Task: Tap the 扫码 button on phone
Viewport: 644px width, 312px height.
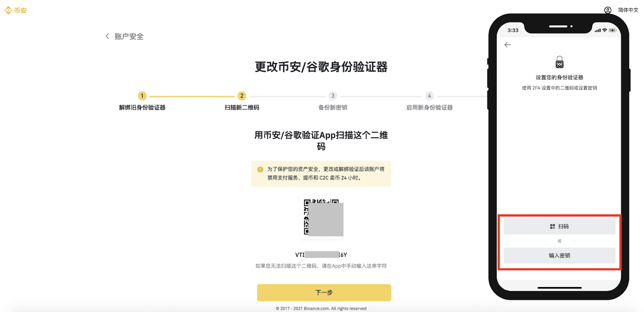Action: (559, 227)
